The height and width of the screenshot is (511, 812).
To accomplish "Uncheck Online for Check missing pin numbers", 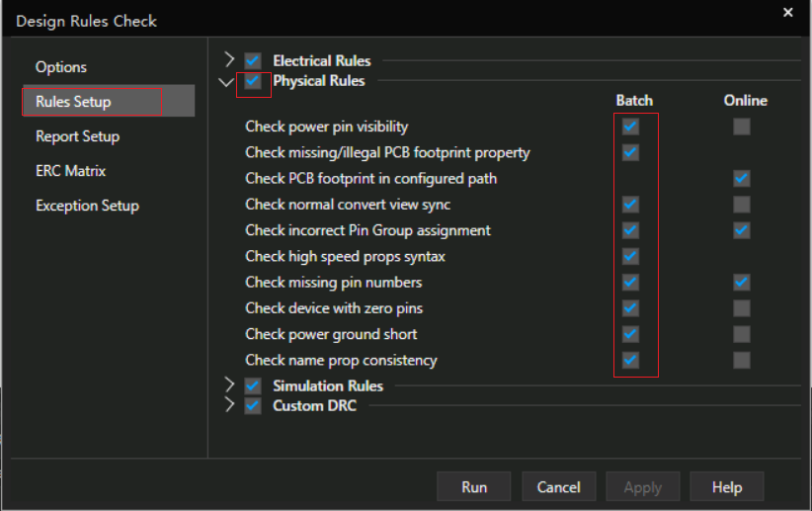I will coord(742,282).
